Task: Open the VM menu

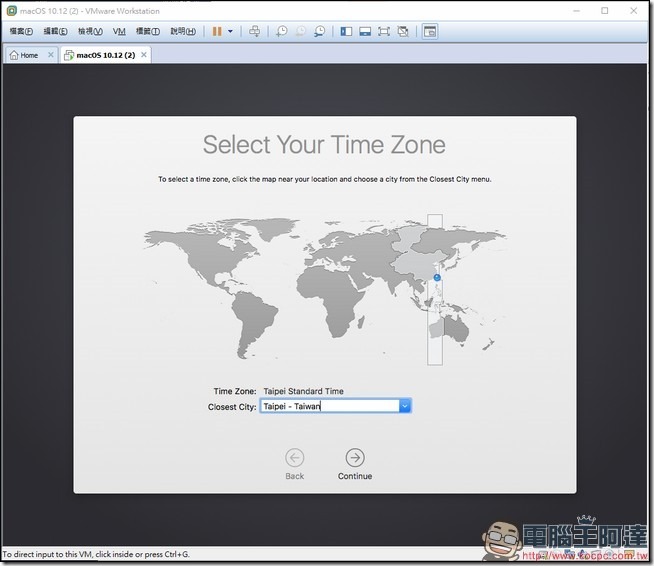Action: point(119,31)
